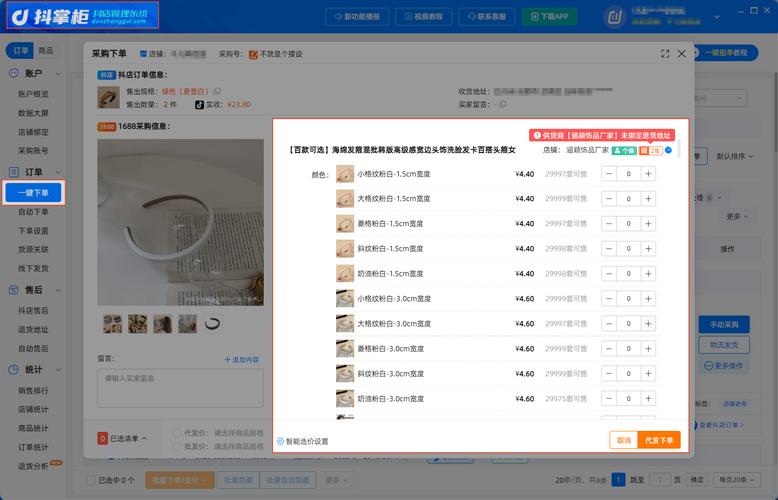Open 下单设置 in sidebar
This screenshot has height=500, width=778.
click(33, 231)
